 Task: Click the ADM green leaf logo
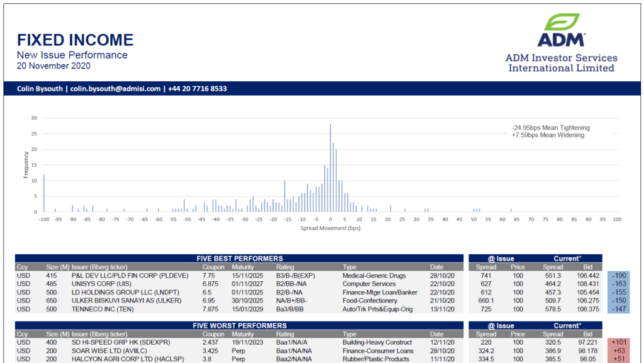click(562, 22)
